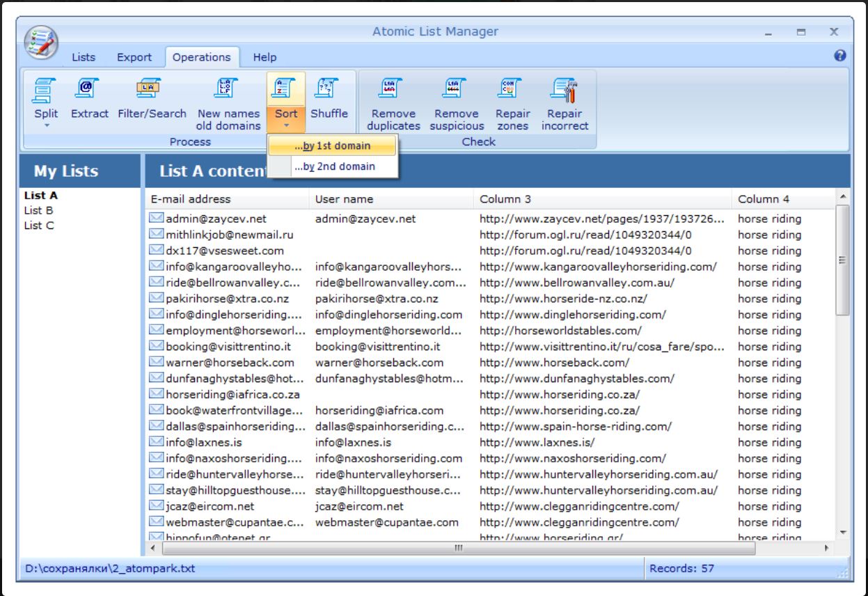Click the Column 3 header
868x596 pixels.
[x=603, y=199]
